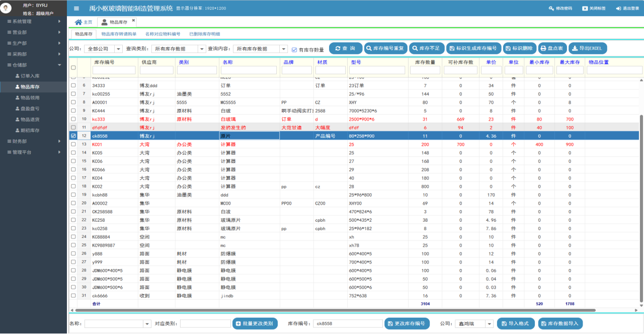Click the 标识删除 button
This screenshot has width=644, height=334.
pyautogui.click(x=519, y=48)
